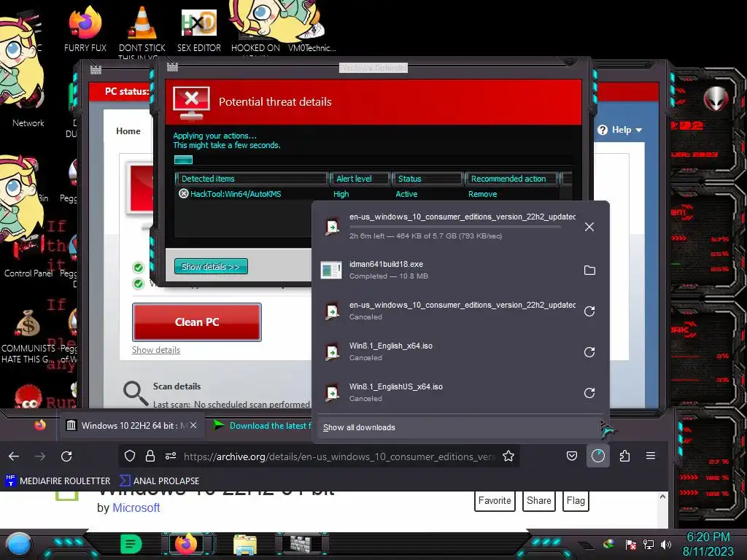This screenshot has width=747, height=560.
Task: Open Firefox extensions puzzle icon
Action: point(624,456)
